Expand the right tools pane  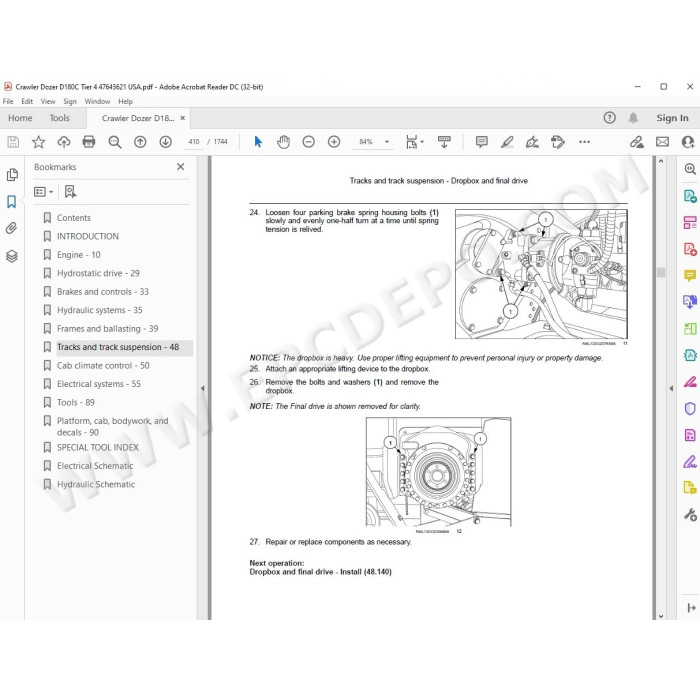click(x=691, y=608)
